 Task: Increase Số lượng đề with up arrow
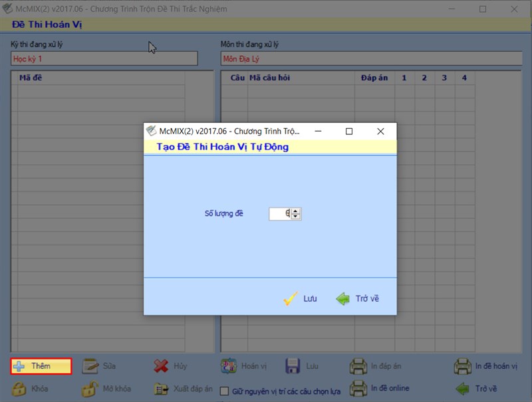[295, 211]
